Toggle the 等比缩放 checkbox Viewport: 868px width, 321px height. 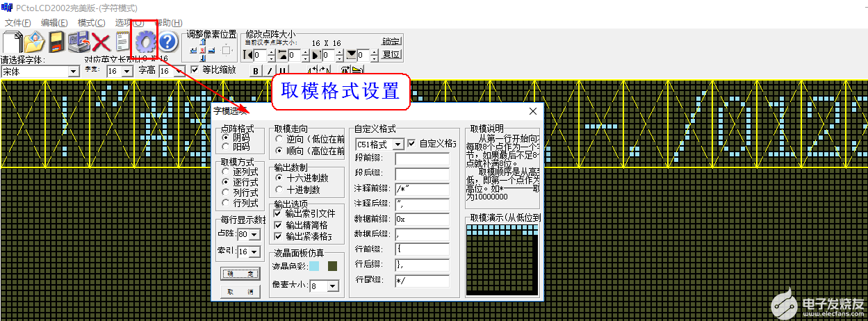tap(195, 70)
